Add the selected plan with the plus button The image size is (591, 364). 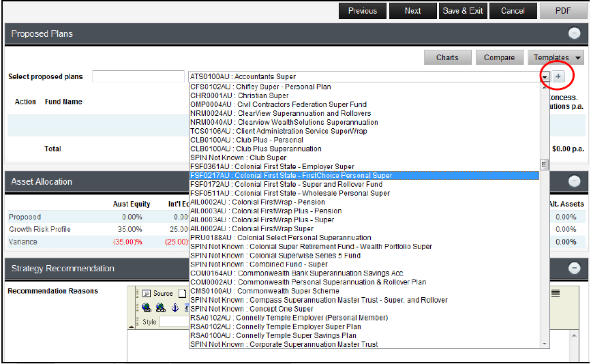558,76
